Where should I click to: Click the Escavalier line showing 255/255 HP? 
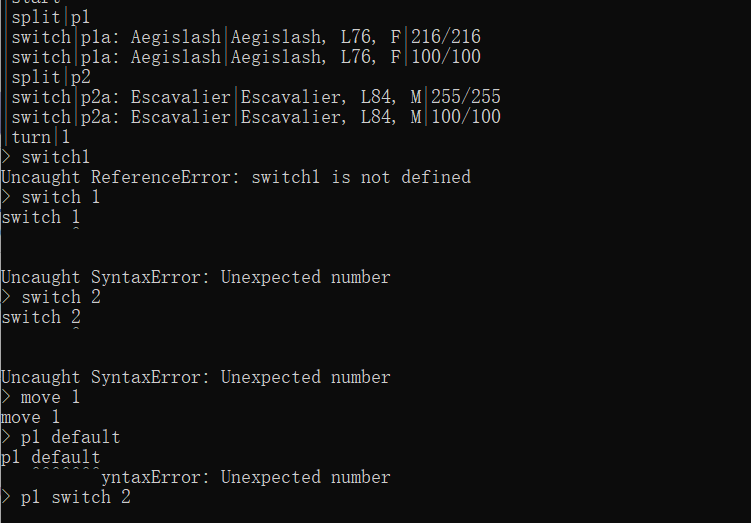[x=256, y=97]
